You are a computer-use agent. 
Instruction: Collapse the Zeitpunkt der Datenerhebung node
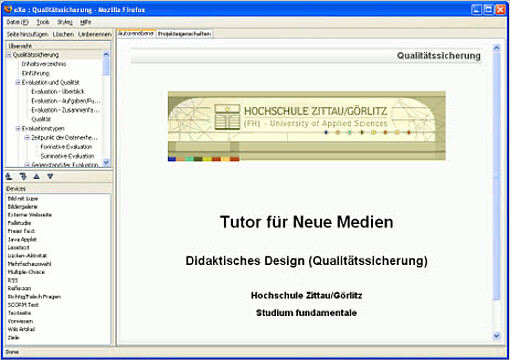[28, 137]
